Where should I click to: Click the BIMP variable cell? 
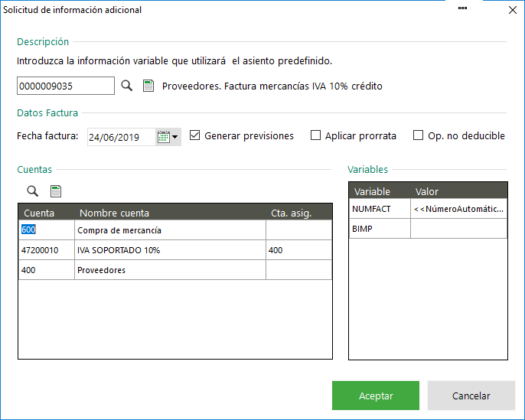[380, 229]
